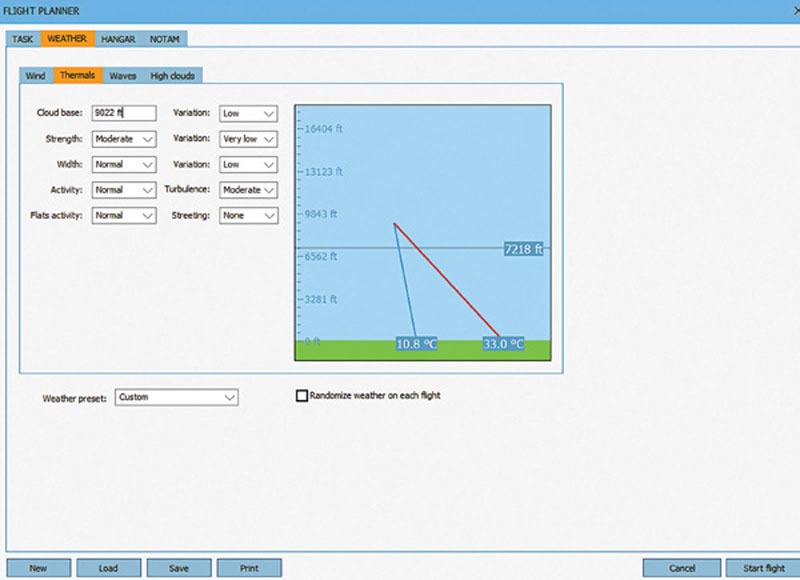Open the High clouds sub-tab
Viewport: 800px width, 580px height.
[x=173, y=75]
